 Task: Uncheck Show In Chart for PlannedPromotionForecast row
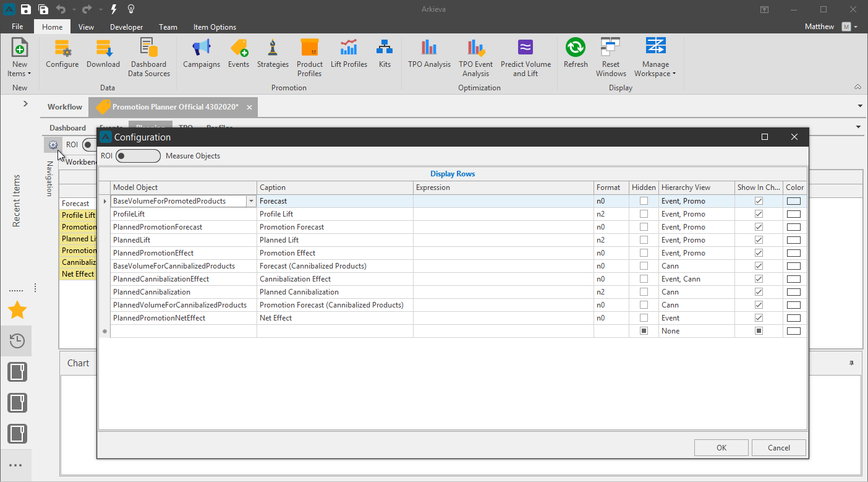coord(759,227)
